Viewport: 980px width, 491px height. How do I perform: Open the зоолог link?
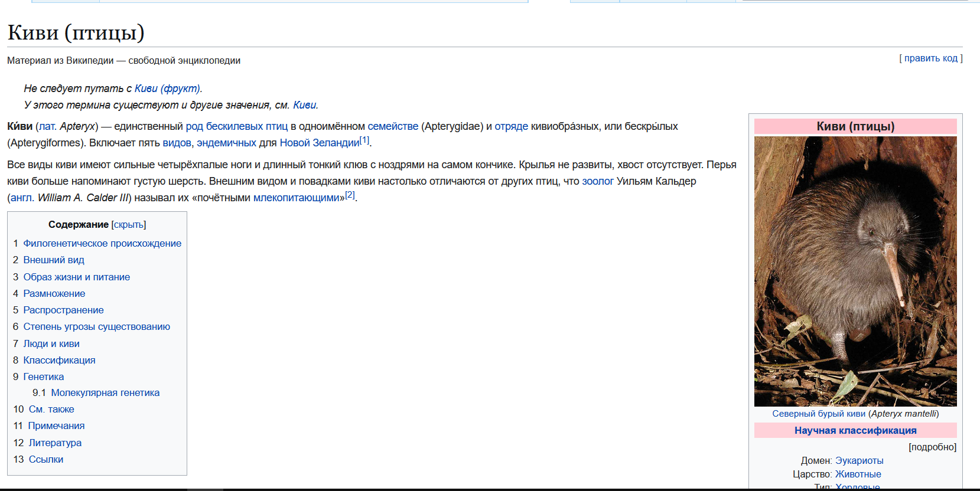pos(598,181)
